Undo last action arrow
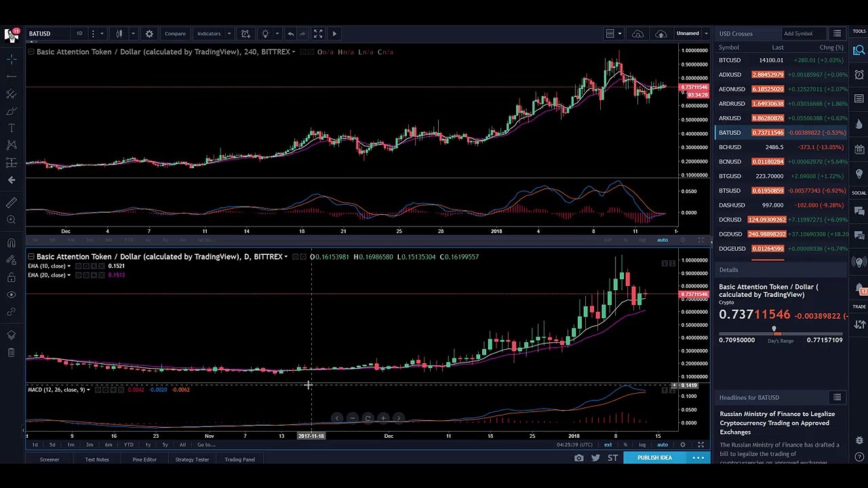Viewport: 868px width, 488px height. 290,33
